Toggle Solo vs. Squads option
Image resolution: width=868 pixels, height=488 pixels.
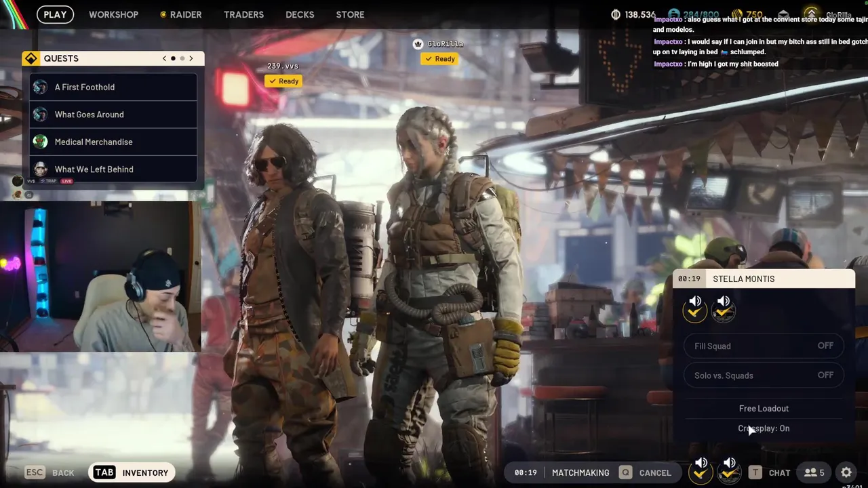click(764, 375)
